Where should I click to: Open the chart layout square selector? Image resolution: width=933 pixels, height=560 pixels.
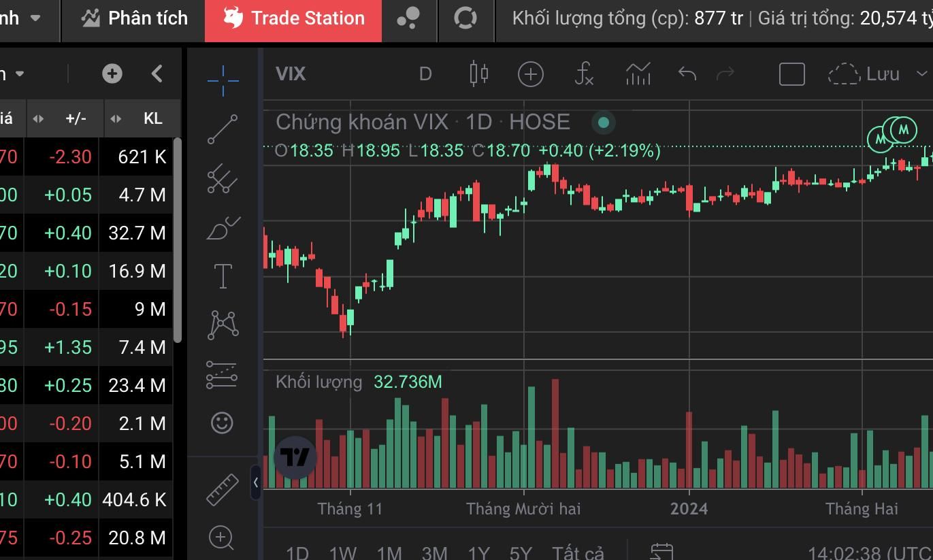tap(791, 73)
